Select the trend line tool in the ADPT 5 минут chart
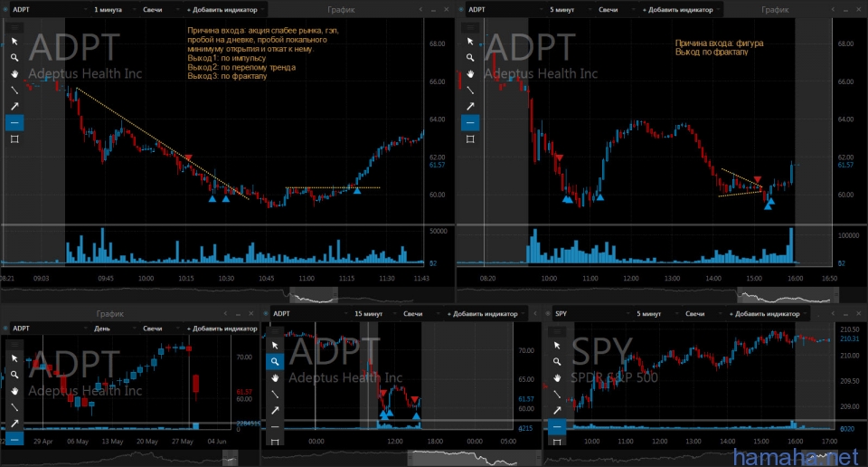Screen dimensions: 868x467 [x=470, y=90]
